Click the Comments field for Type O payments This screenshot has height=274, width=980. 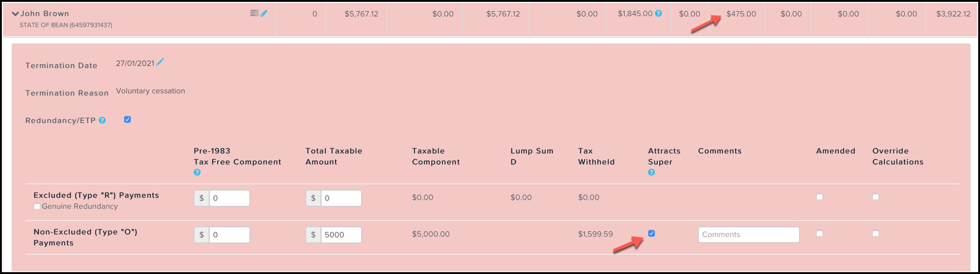click(748, 234)
